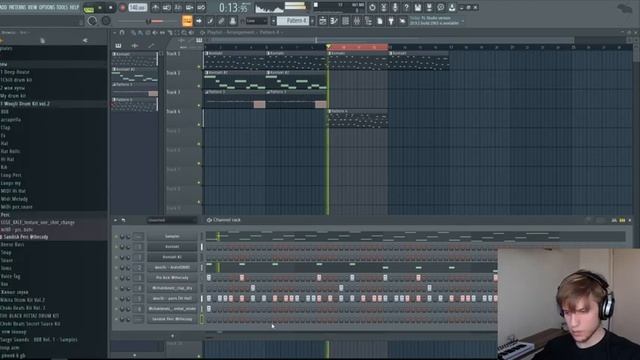Toggle the metronome in the recording panel
This screenshot has width=640, height=360.
point(156,7)
